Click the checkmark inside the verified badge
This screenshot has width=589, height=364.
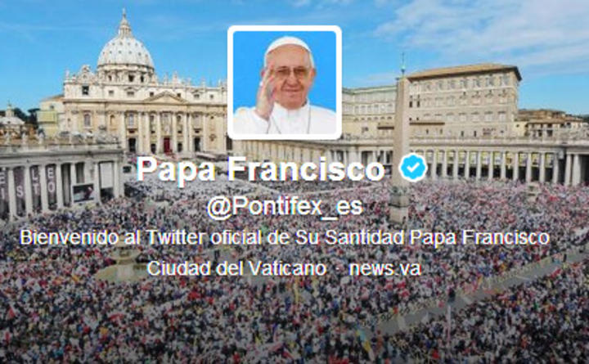point(413,168)
